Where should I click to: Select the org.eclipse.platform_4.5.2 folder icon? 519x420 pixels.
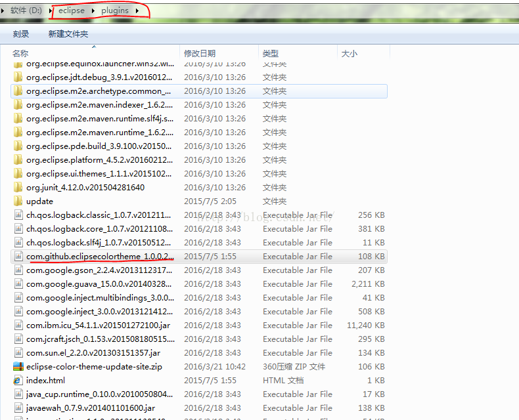[x=18, y=159]
